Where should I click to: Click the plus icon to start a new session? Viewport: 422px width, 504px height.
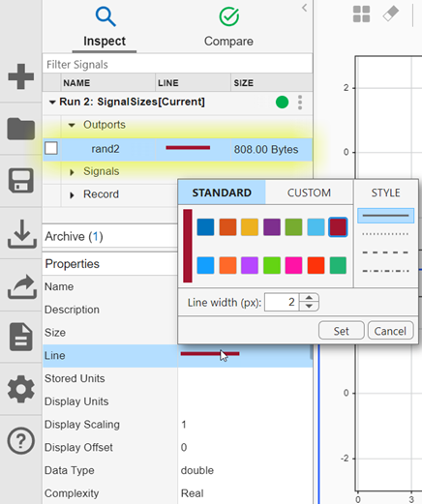21,76
